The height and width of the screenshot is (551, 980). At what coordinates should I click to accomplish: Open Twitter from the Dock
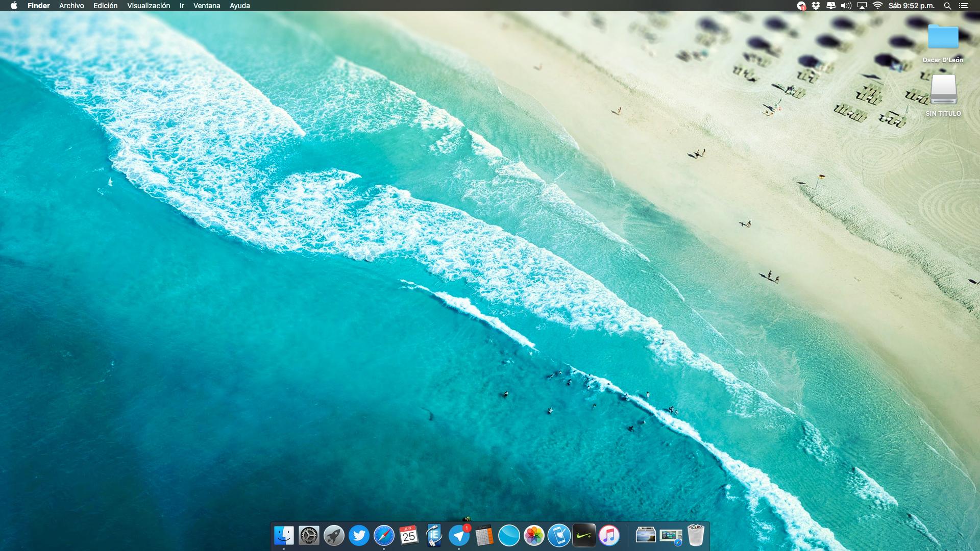(359, 536)
